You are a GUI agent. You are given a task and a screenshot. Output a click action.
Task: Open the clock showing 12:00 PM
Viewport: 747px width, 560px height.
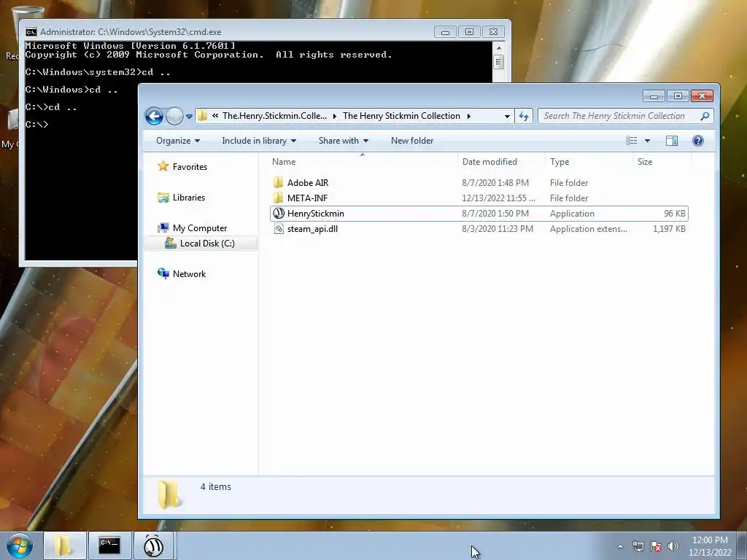pyautogui.click(x=710, y=546)
